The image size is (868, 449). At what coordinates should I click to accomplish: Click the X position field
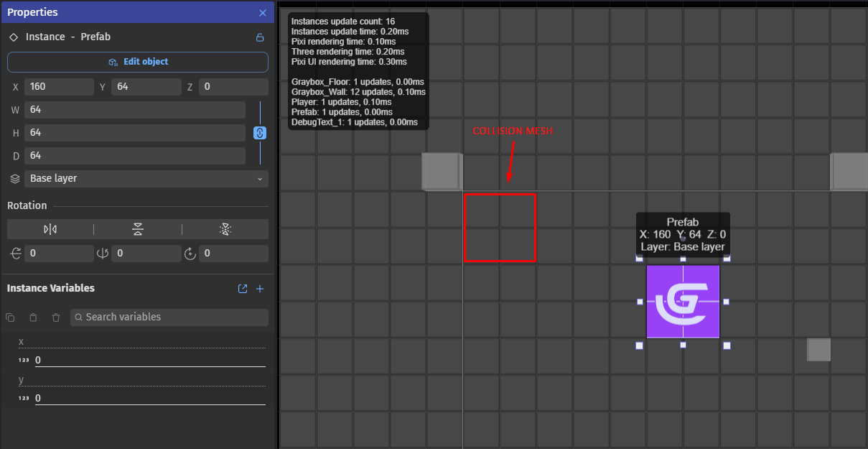click(x=59, y=87)
